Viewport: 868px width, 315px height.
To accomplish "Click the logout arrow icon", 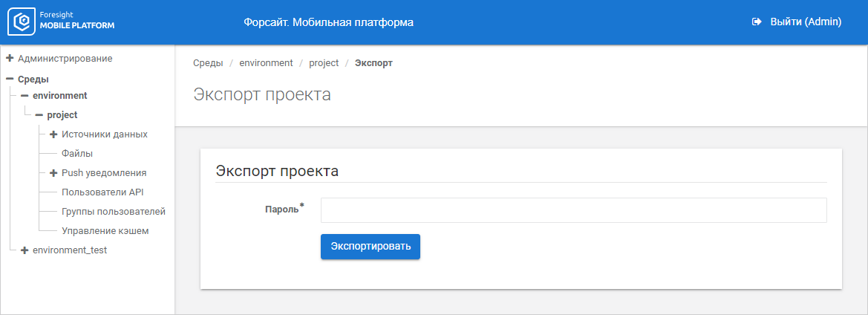I will tap(757, 22).
